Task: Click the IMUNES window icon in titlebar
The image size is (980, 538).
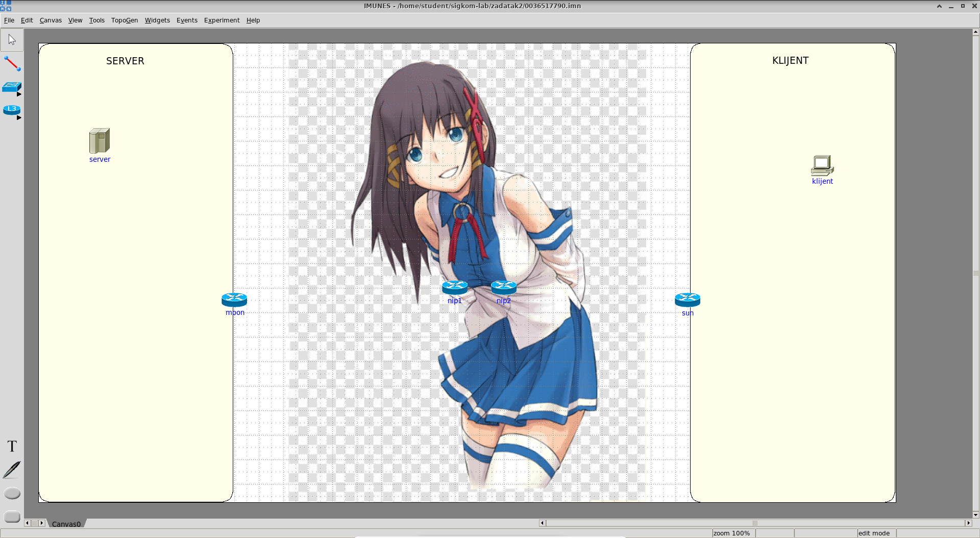Action: [6, 6]
